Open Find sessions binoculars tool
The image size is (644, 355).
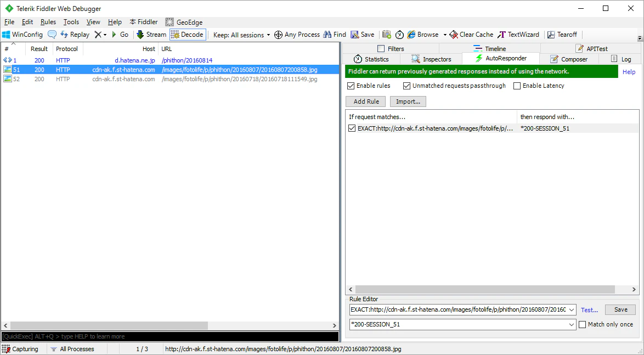pyautogui.click(x=335, y=35)
